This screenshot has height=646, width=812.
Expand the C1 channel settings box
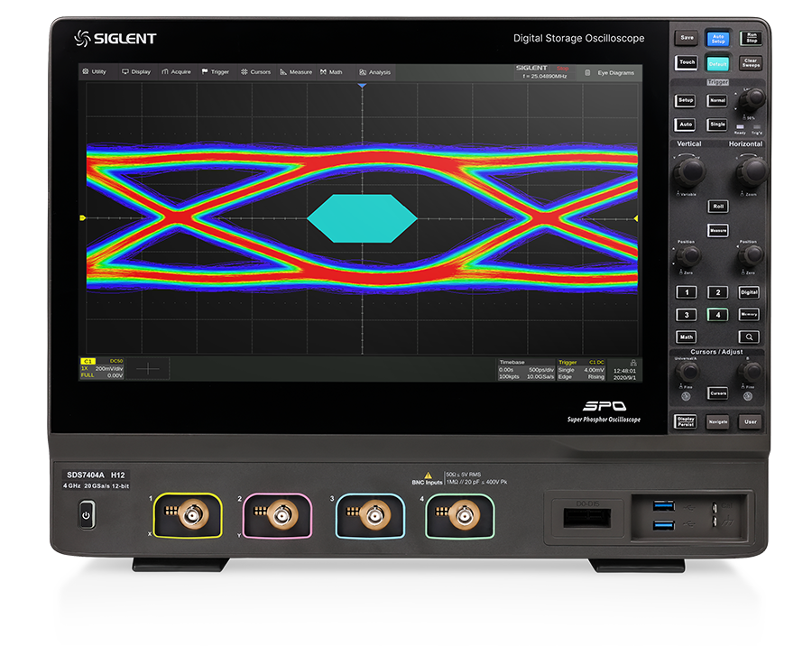[x=102, y=369]
